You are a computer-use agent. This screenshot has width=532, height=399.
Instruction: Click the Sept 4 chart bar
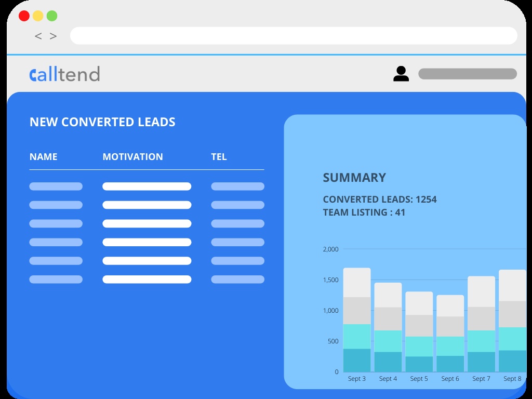pyautogui.click(x=388, y=327)
